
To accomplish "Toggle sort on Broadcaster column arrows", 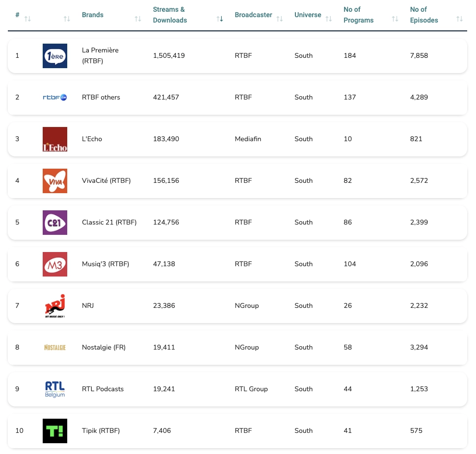I will [x=279, y=19].
